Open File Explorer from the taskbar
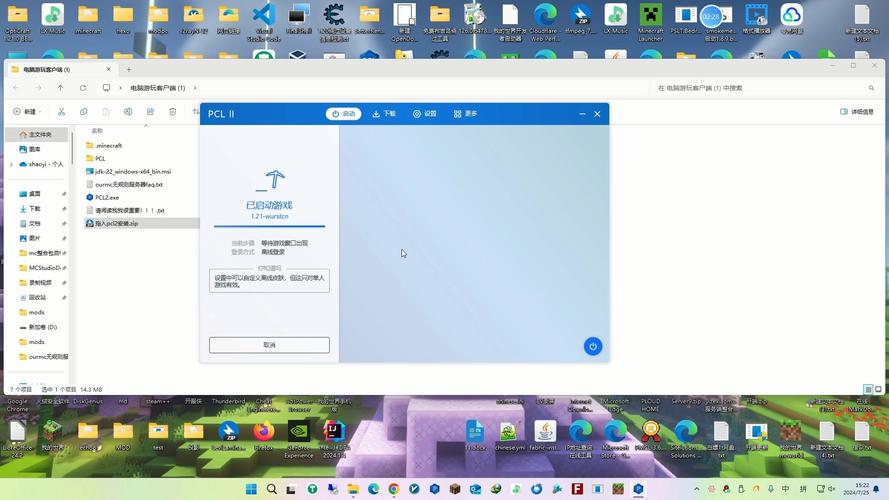889x500 pixels. (353, 489)
